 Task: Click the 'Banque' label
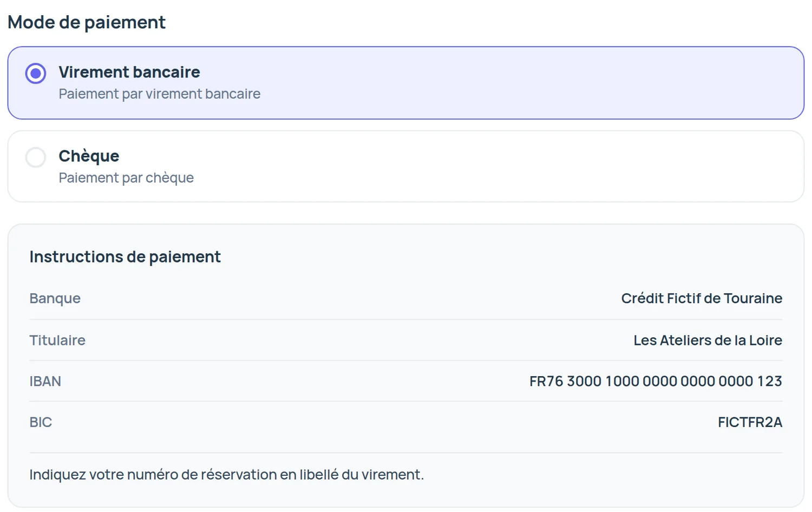[x=55, y=299]
